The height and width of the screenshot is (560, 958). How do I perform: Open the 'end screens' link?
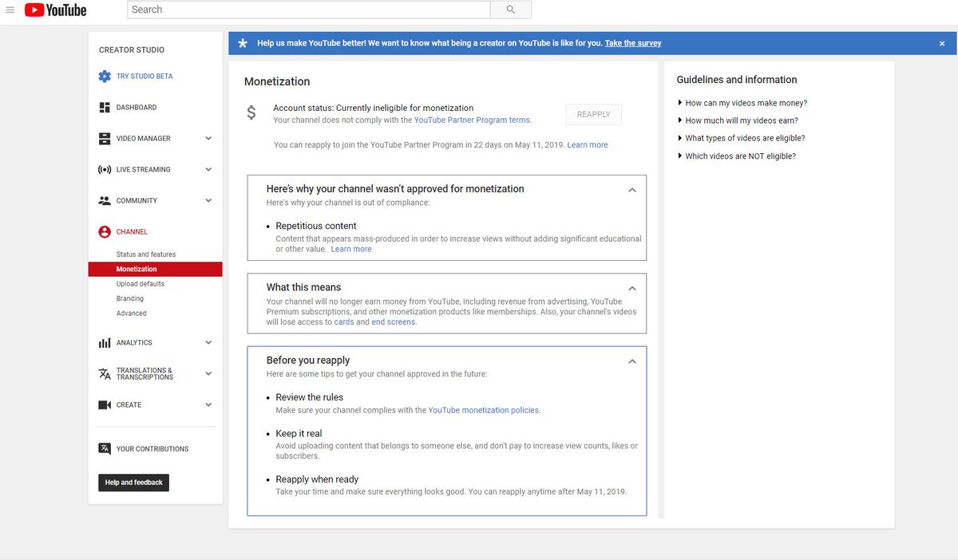click(394, 322)
